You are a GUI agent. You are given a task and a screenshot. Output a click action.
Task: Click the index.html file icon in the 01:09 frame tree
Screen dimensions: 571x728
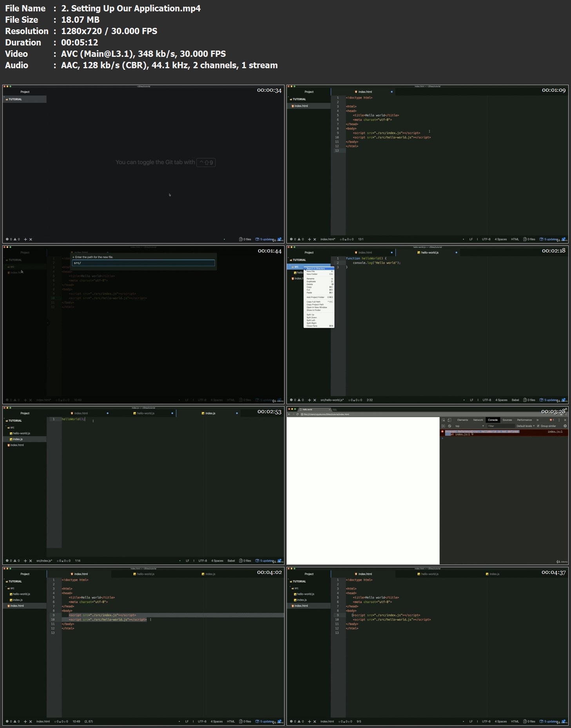293,106
